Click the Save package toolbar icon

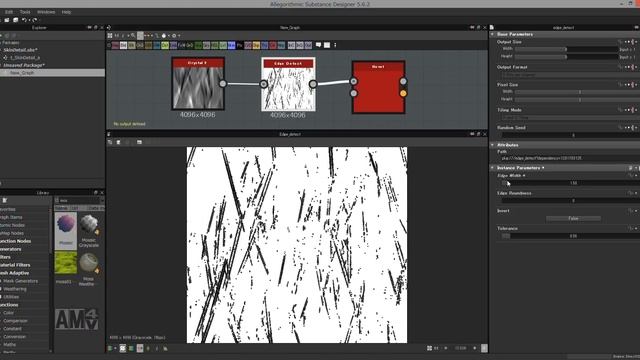tap(7, 20)
